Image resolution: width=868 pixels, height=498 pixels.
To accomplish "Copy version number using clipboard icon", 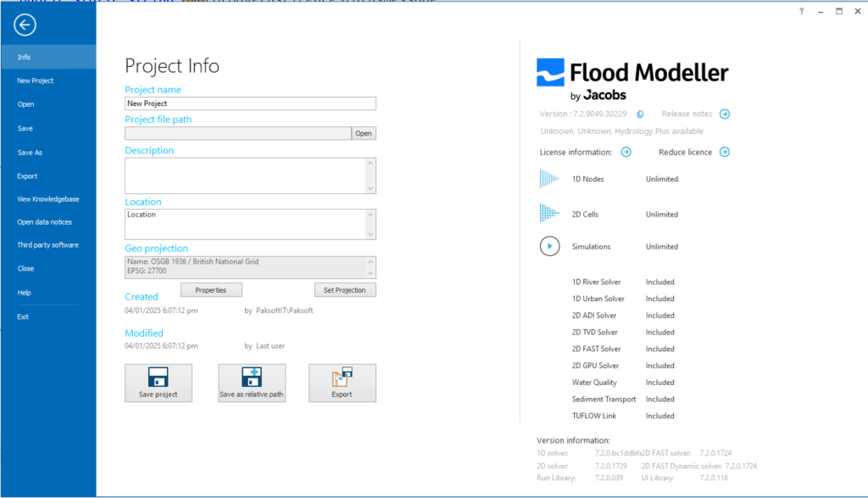I will point(641,113).
